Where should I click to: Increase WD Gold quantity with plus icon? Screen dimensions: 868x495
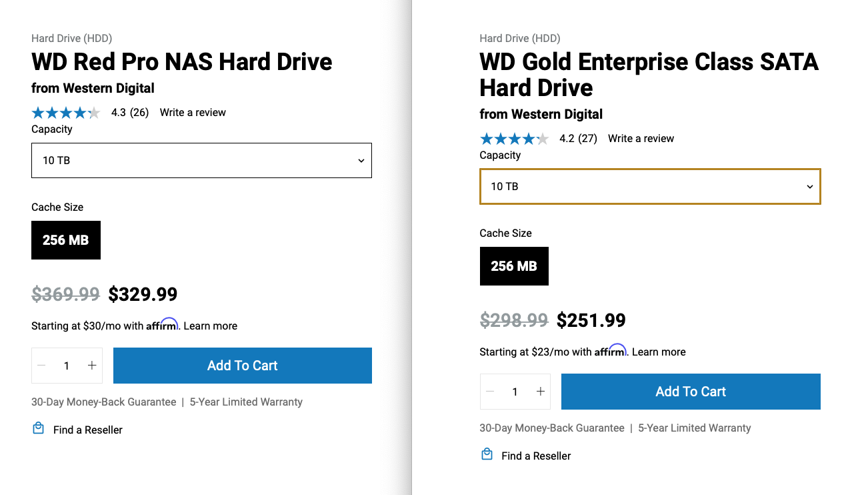[x=541, y=392]
